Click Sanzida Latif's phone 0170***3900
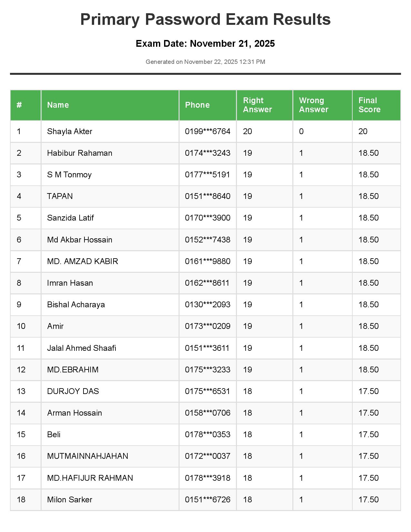Screen dimensions: 411x532 point(208,218)
